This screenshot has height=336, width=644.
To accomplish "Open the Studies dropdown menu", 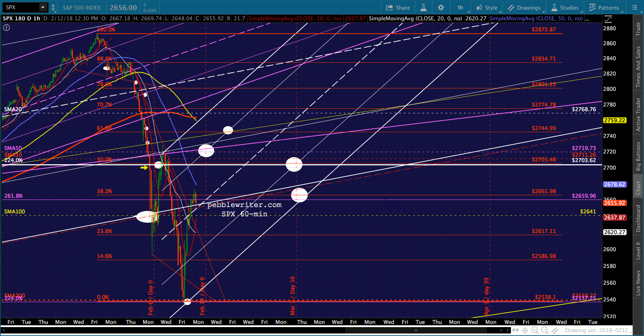I will coord(565,7).
